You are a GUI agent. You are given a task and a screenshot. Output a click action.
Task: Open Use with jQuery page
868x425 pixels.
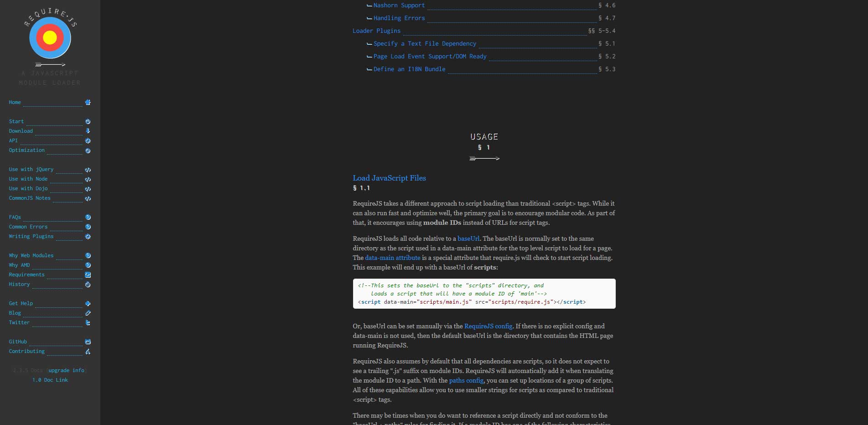click(x=31, y=169)
